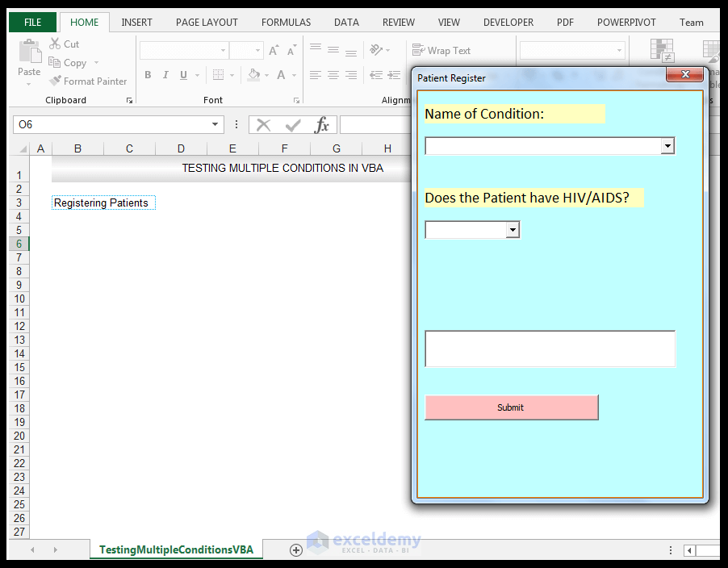
Task: Switch to the DEVELOPER tab
Action: (x=508, y=23)
